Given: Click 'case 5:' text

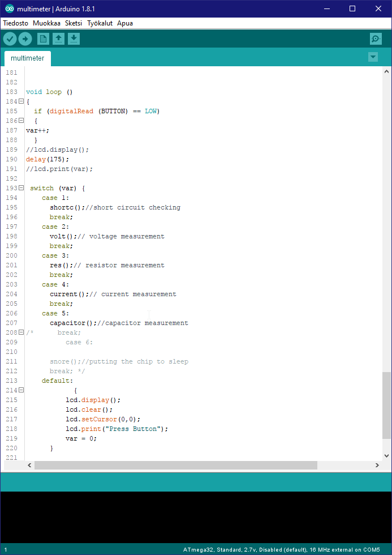Looking at the screenshot, I should point(55,313).
